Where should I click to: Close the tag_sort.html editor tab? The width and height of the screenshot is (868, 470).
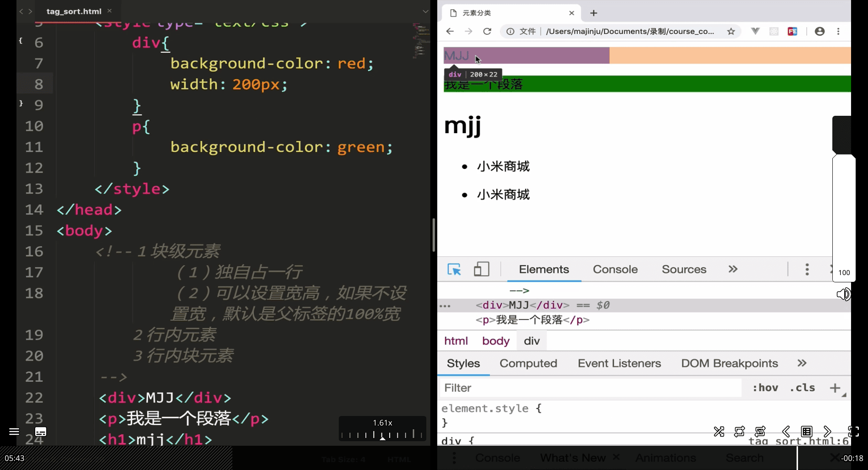coord(109,11)
